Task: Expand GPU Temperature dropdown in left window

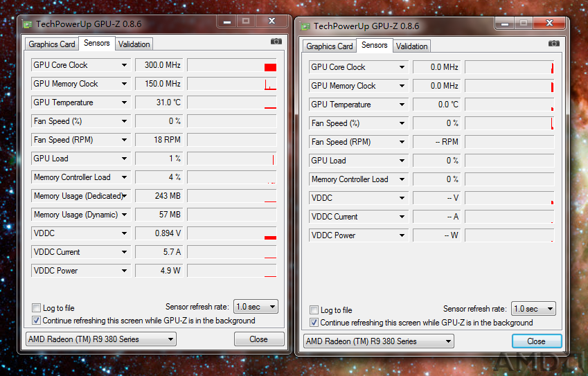Action: (124, 102)
